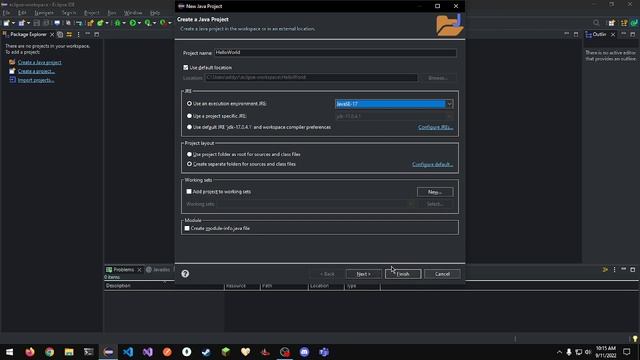The height and width of the screenshot is (360, 640).
Task: Click the Windows Start button
Action: coord(9,351)
